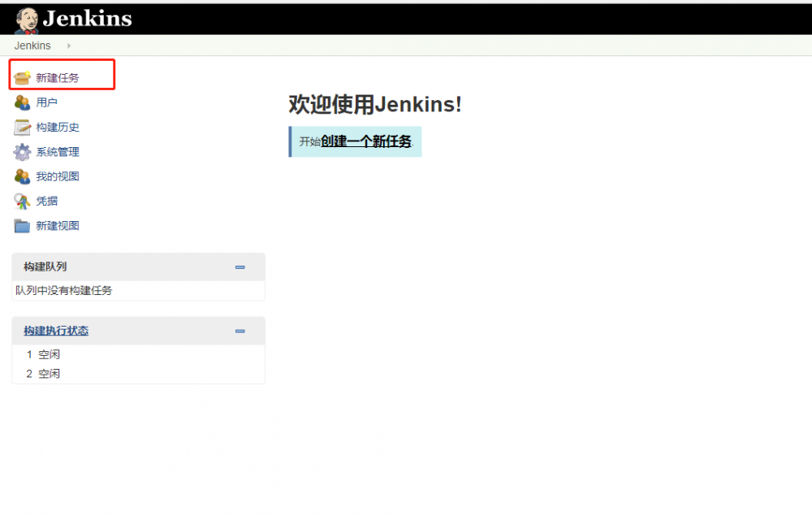Screen dimensions: 812x516
Task: Follow the 创建一个新任务 link
Action: pos(368,141)
